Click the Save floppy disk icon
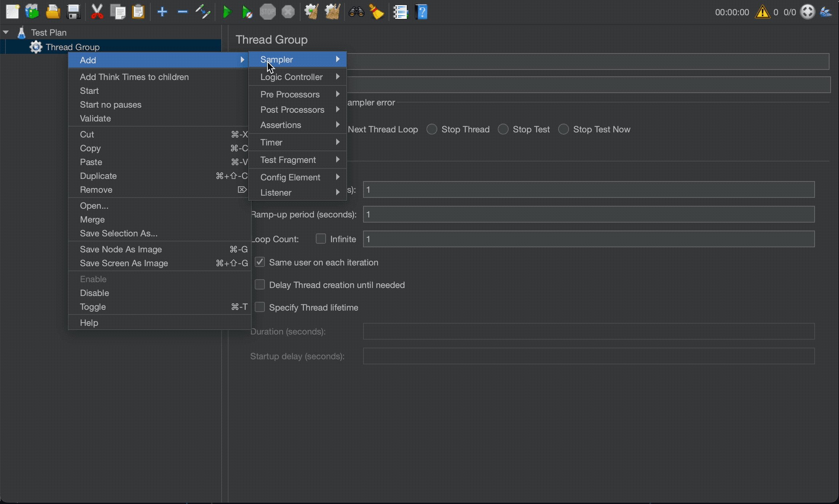This screenshot has height=504, width=839. (74, 12)
